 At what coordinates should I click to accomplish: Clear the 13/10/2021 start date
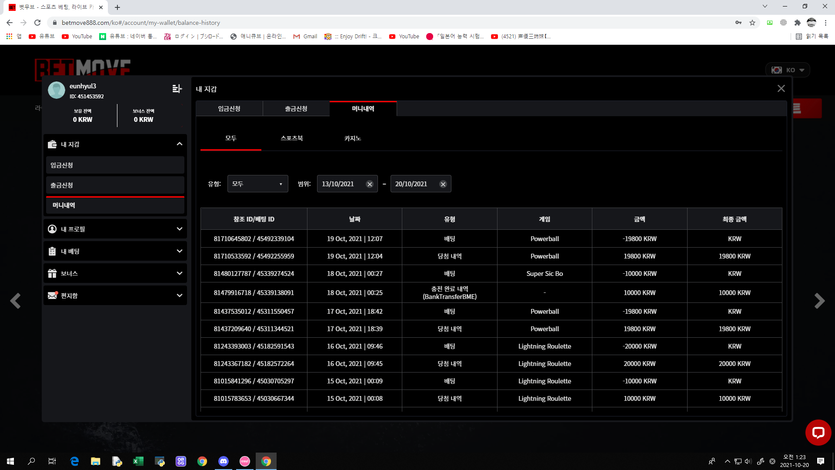[369, 184]
